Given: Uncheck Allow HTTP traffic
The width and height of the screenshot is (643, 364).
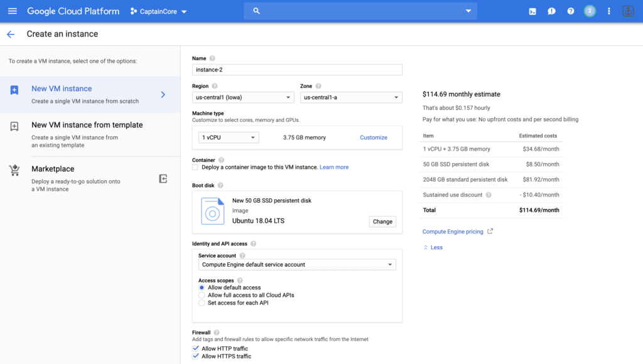Looking at the screenshot, I should 195,349.
